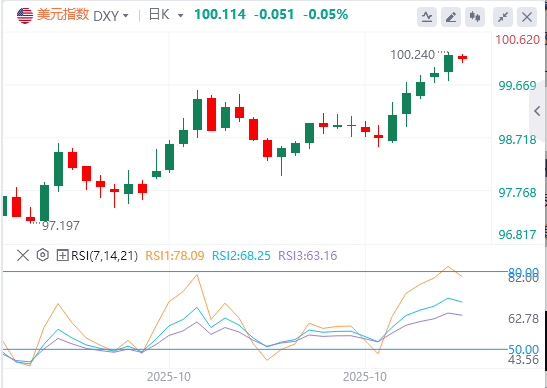This screenshot has height=388, width=547.
Task: Close the chart panel with X
Action: pos(527,17)
